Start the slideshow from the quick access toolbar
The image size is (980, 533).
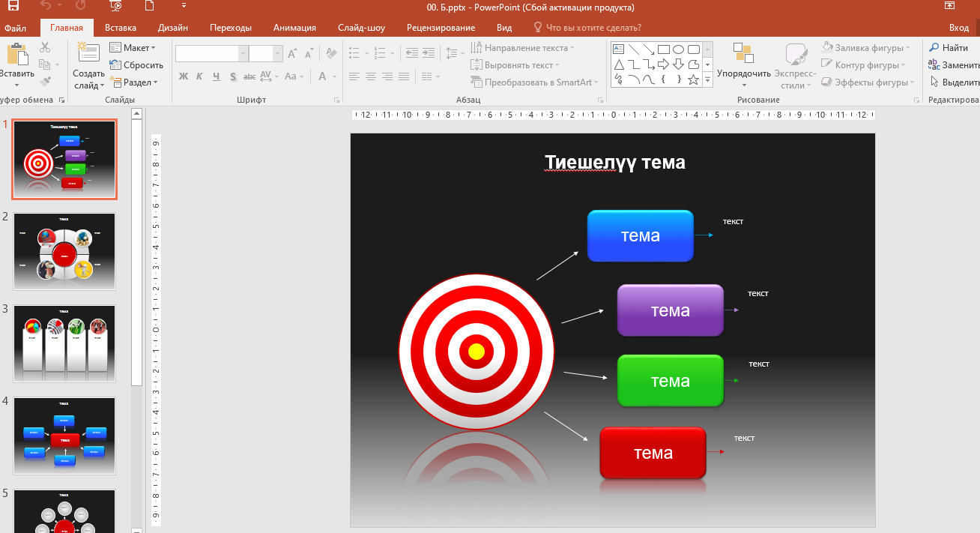coord(115,6)
